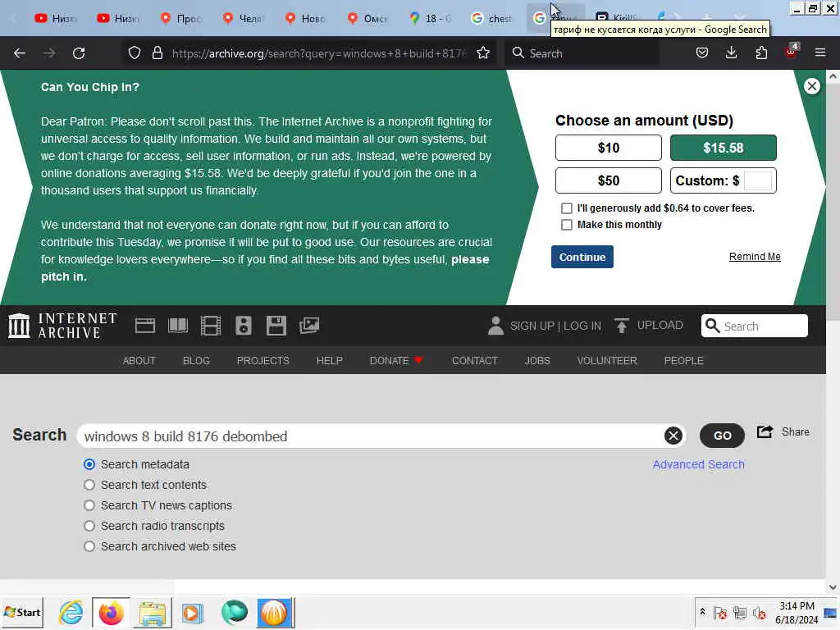The image size is (840, 630).
Task: Open HELP in the navigation bar
Action: pyautogui.click(x=330, y=361)
